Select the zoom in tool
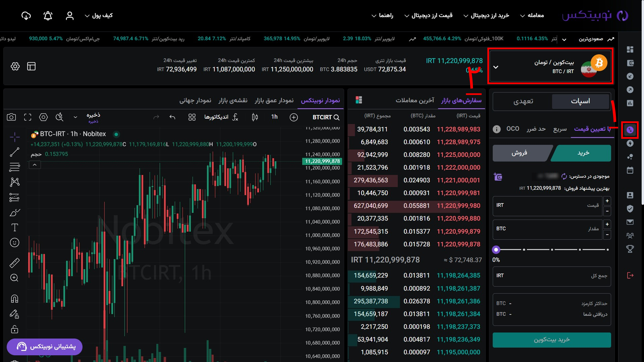The width and height of the screenshot is (644, 362). click(14, 278)
